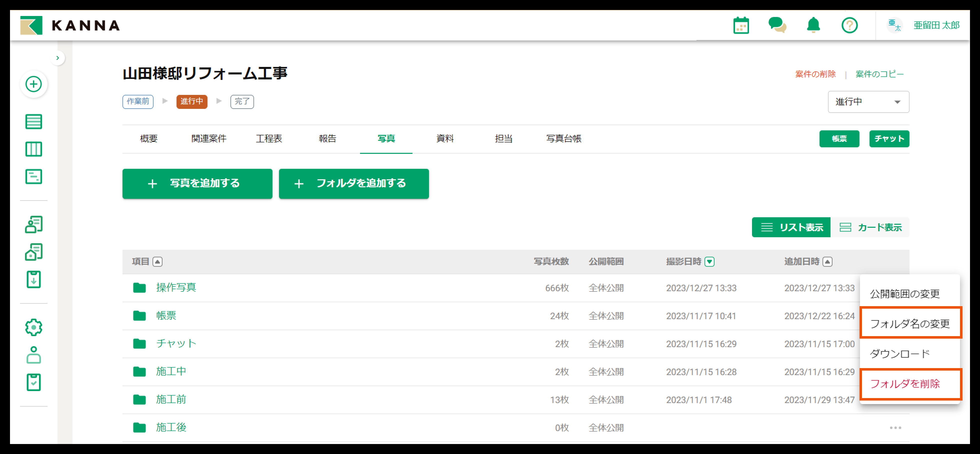Open the settings gear in sidebar

33,327
